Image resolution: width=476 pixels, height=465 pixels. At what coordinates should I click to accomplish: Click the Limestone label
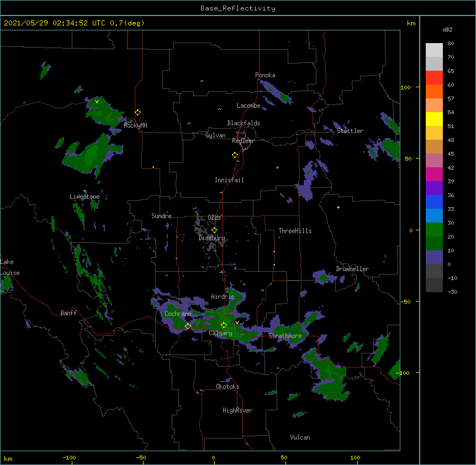[x=84, y=197]
